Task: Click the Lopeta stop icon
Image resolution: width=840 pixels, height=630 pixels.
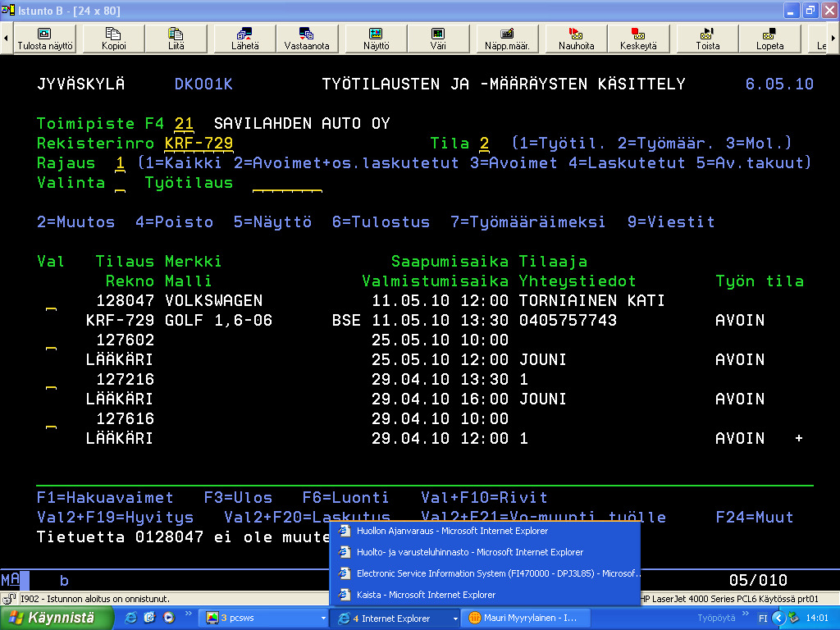Action: (769, 39)
